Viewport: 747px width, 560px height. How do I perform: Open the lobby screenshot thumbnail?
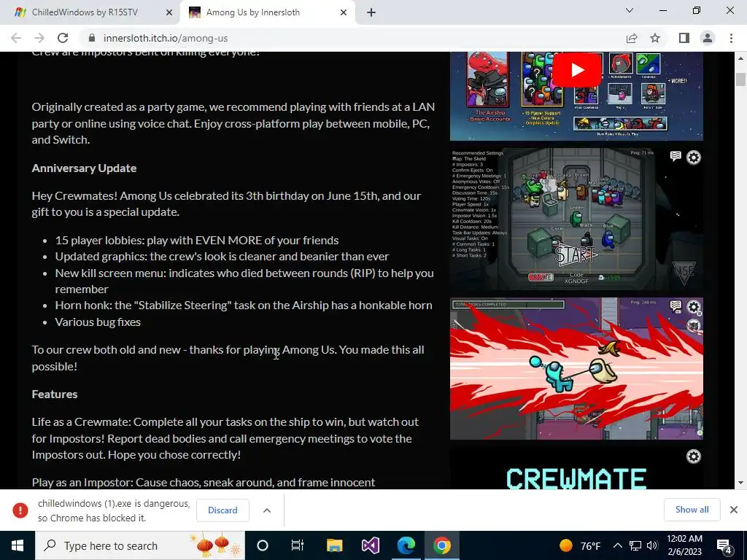pos(576,219)
